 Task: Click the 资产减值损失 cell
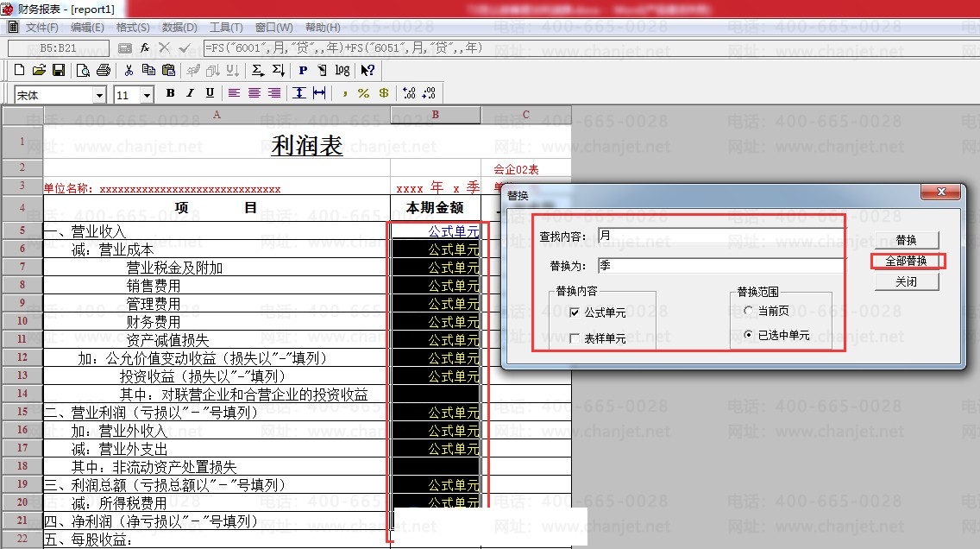(217, 340)
